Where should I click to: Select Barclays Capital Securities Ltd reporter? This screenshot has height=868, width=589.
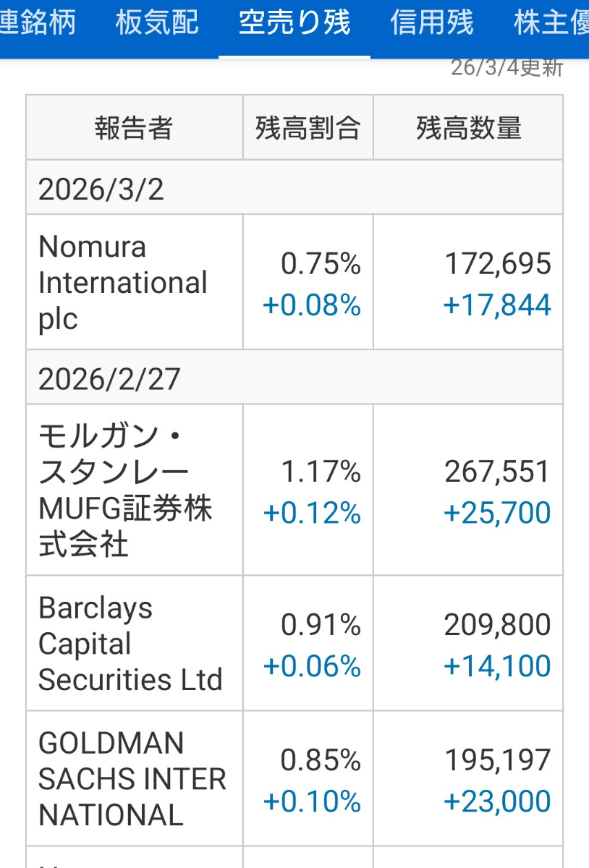(130, 644)
